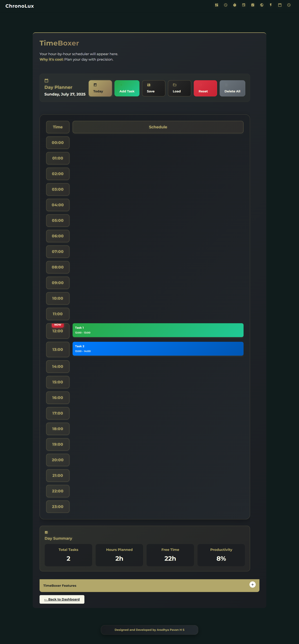Click the 09:00 time slot label

coord(57,283)
